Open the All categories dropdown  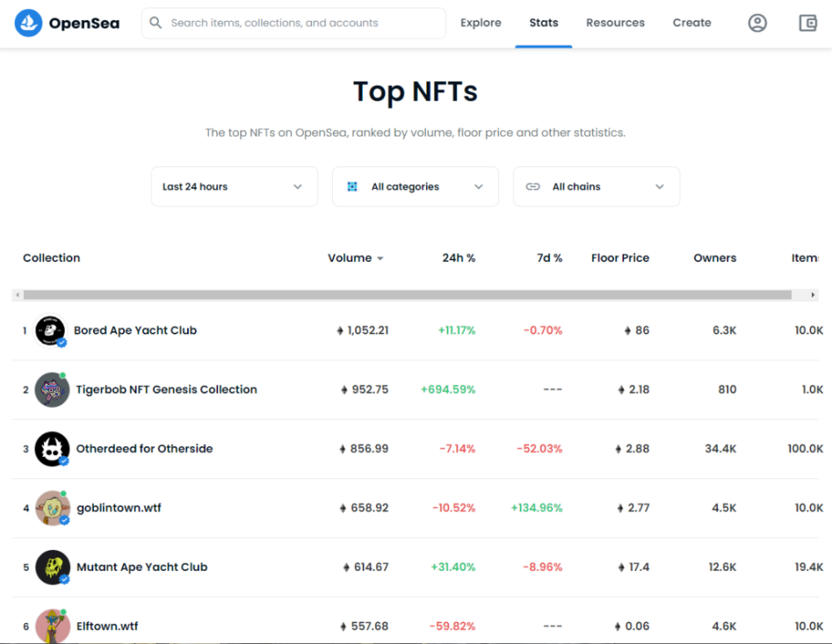[x=415, y=186]
